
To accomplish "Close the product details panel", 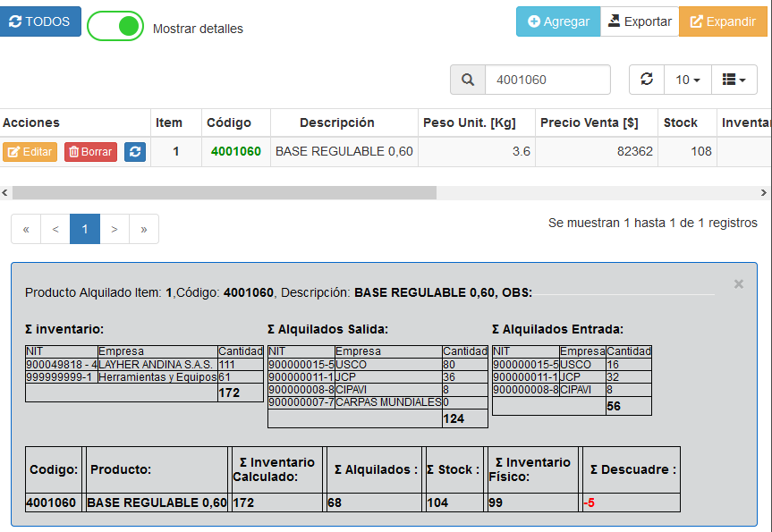I will click(x=738, y=284).
